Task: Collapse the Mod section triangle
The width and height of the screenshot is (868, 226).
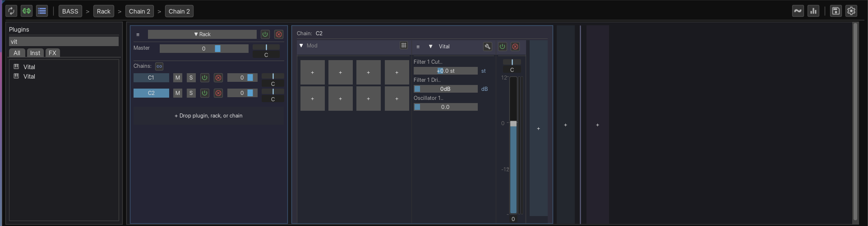Action: coord(301,46)
